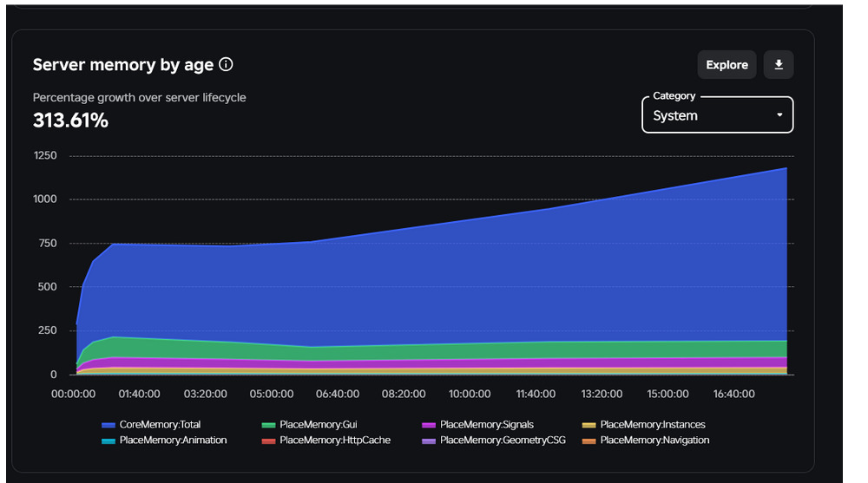Toggle PlaceMemory:Instances series in the legend
The width and height of the screenshot is (868, 483).
pyautogui.click(x=644, y=424)
